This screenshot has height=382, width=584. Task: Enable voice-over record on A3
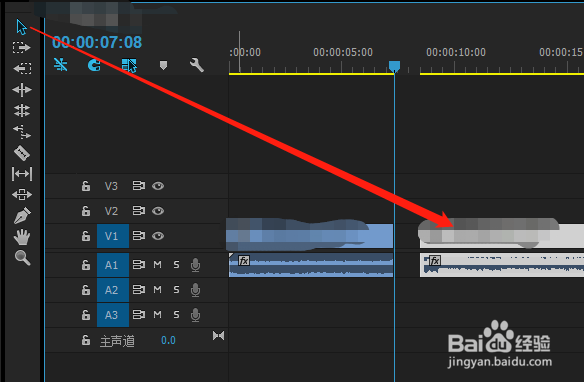click(x=196, y=315)
